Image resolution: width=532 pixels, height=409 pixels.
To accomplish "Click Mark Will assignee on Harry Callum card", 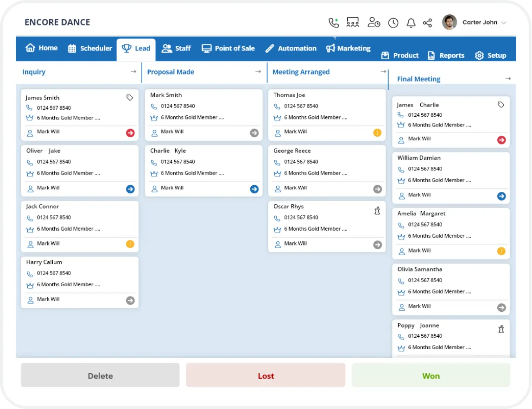I will pos(48,300).
